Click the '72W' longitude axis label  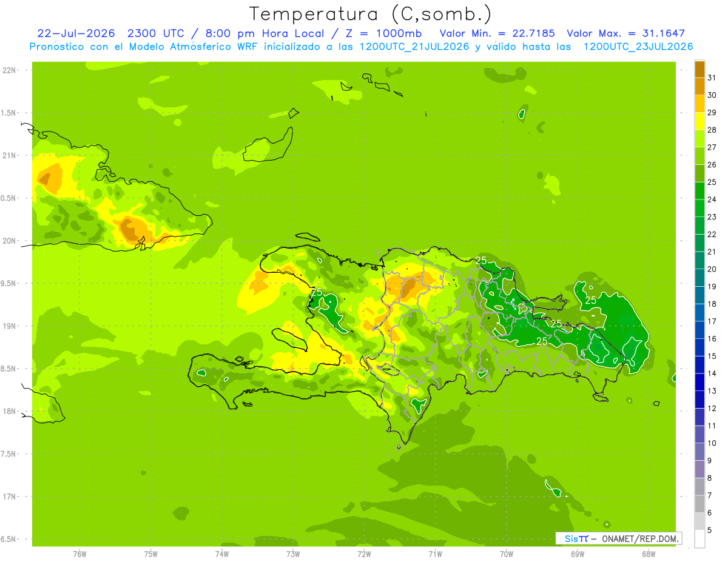tap(364, 554)
